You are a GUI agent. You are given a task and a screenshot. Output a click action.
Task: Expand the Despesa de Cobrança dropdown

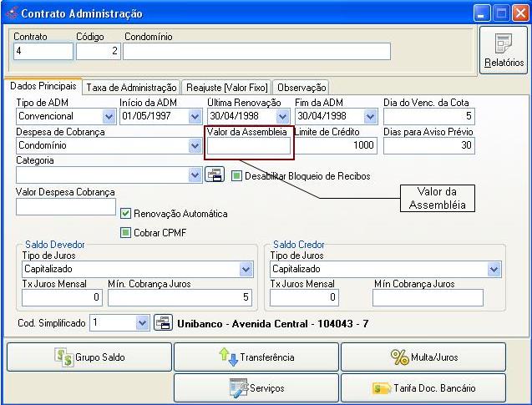pos(195,145)
